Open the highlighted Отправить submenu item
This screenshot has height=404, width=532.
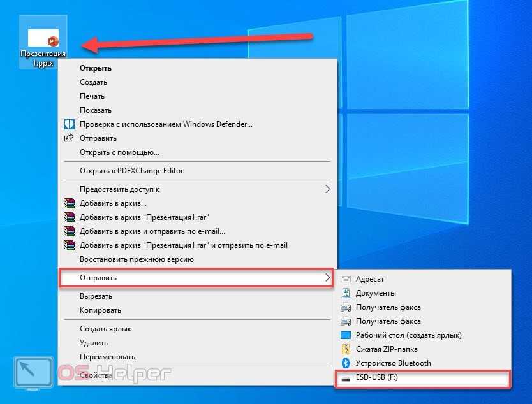click(196, 278)
